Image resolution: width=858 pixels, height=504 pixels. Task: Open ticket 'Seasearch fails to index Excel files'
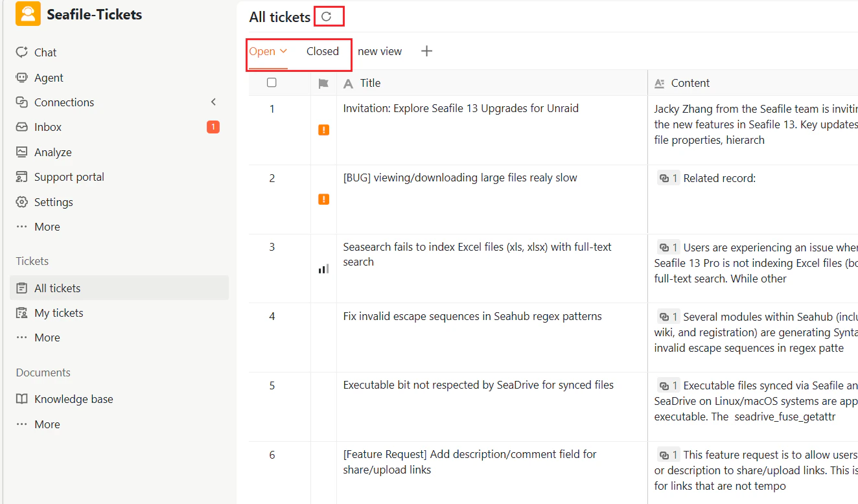478,255
